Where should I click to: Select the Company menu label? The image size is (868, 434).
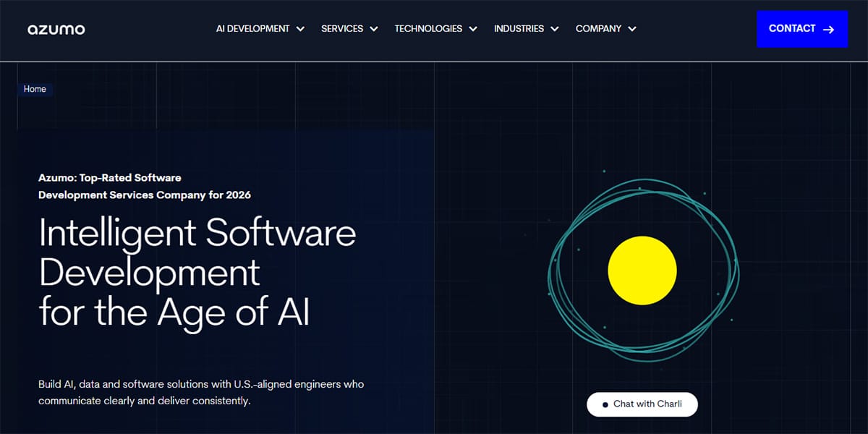coord(598,29)
